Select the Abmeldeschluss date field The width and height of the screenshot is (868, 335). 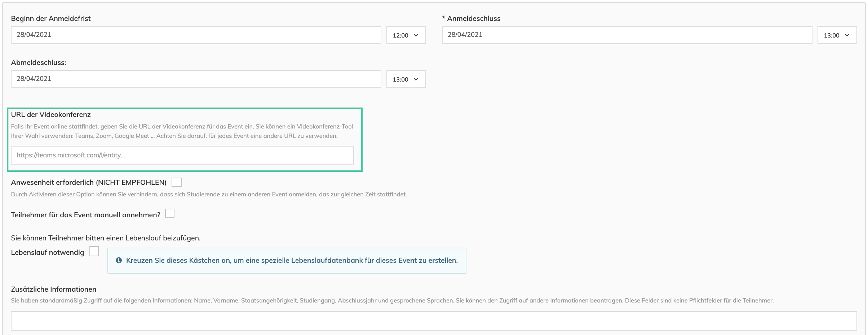(x=196, y=79)
